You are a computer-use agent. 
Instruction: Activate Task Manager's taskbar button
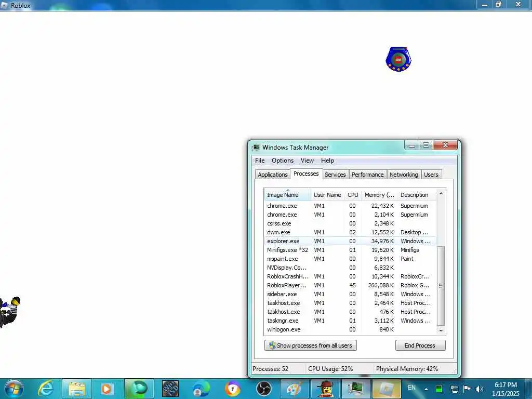[355, 389]
